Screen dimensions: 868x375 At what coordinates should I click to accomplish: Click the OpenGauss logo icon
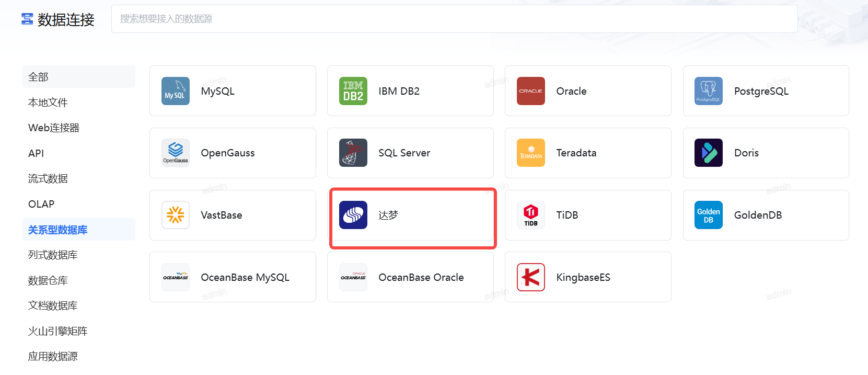(176, 153)
